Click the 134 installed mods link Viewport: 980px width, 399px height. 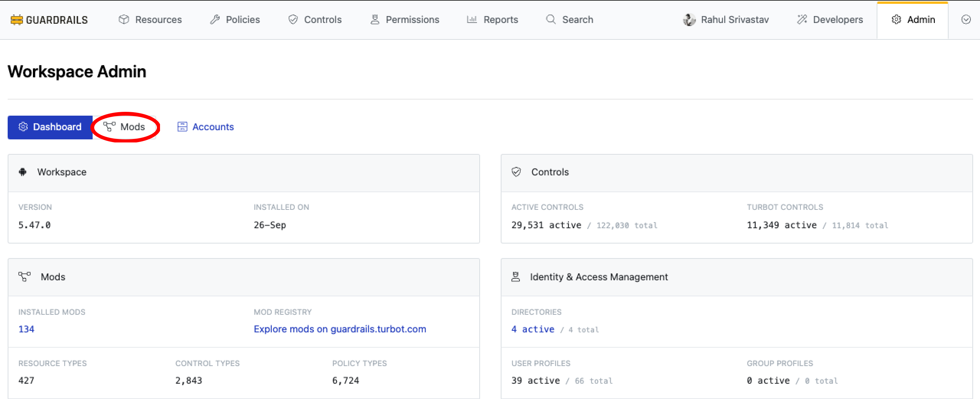(x=26, y=329)
